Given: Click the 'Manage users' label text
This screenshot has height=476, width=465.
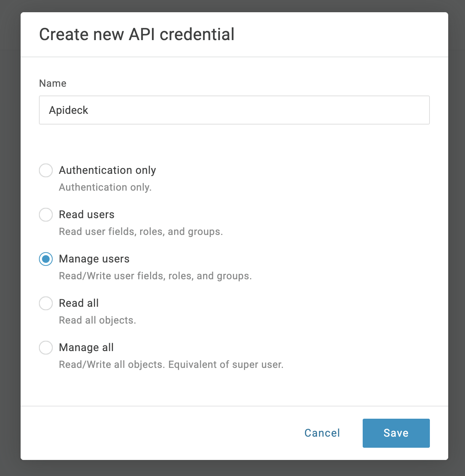Looking at the screenshot, I should point(94,259).
